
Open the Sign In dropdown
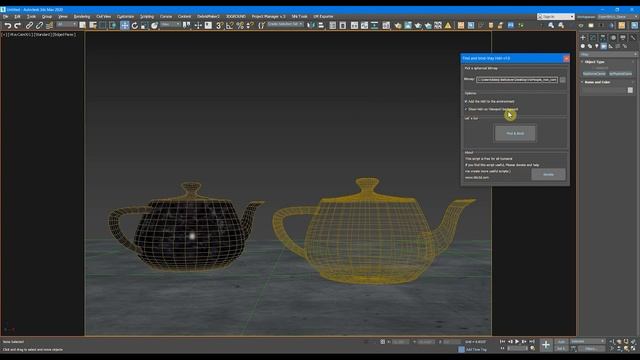(x=556, y=17)
